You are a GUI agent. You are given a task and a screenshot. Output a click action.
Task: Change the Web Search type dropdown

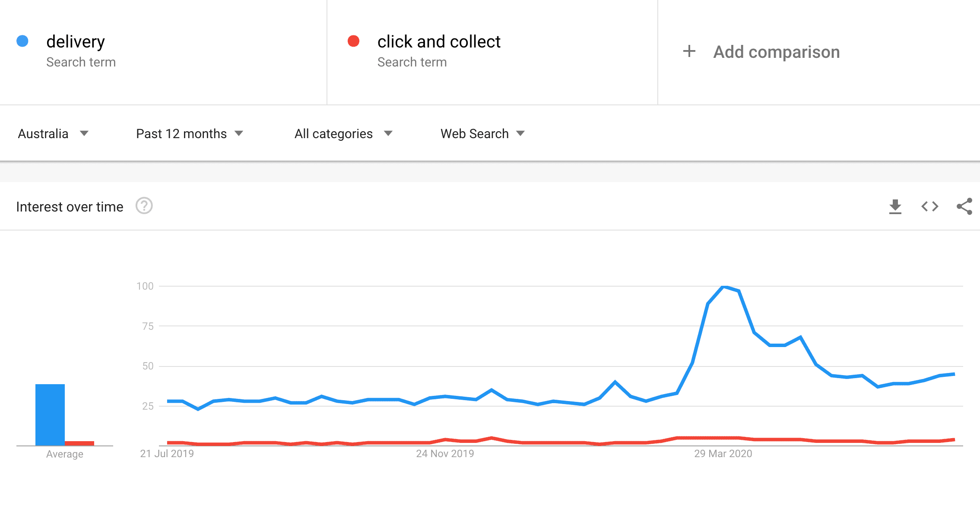pyautogui.click(x=482, y=134)
